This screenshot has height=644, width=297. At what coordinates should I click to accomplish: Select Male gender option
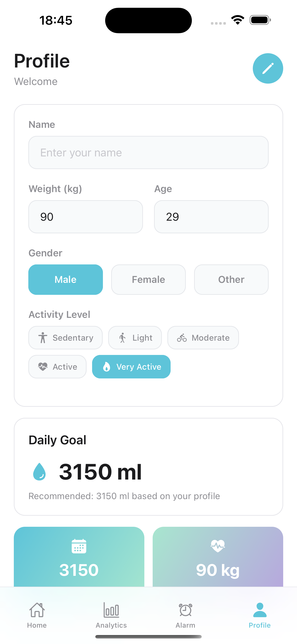click(65, 279)
